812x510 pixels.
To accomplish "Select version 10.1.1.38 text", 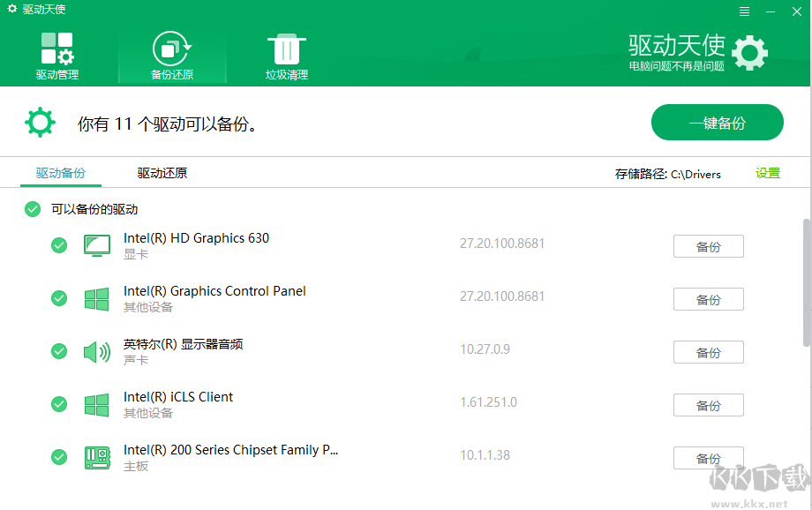I will pyautogui.click(x=485, y=455).
